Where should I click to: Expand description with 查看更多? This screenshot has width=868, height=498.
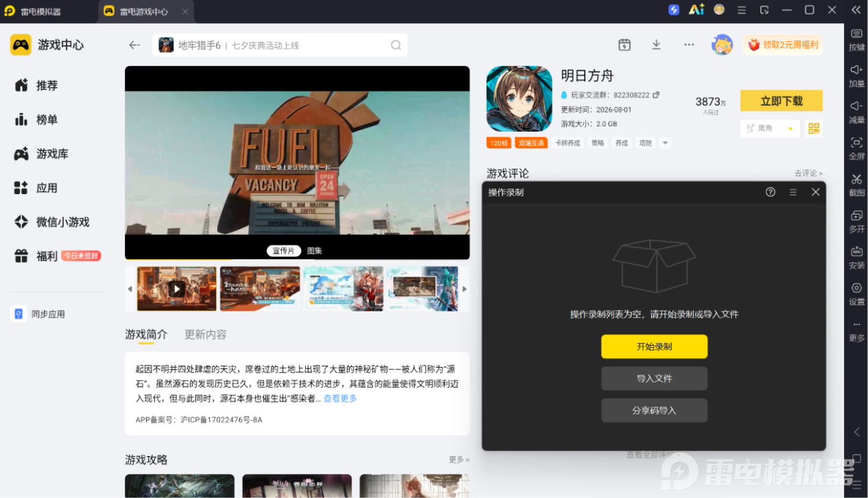340,399
